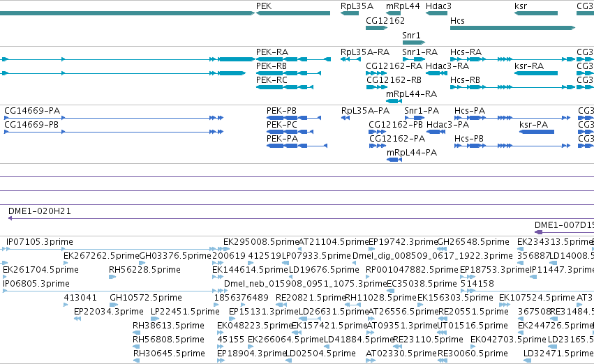
Task: Click the AT02330.5prime EST label
Action: [x=401, y=354]
